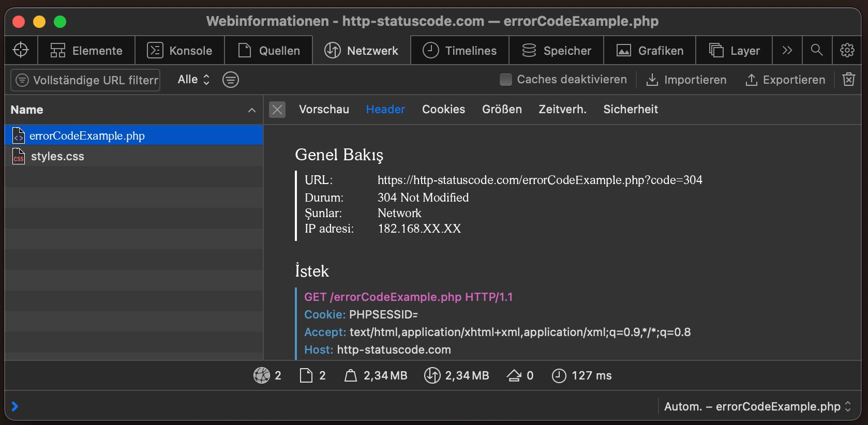This screenshot has height=425, width=868.
Task: Click the Cookie: PHPSESSID= header line
Action: click(361, 314)
